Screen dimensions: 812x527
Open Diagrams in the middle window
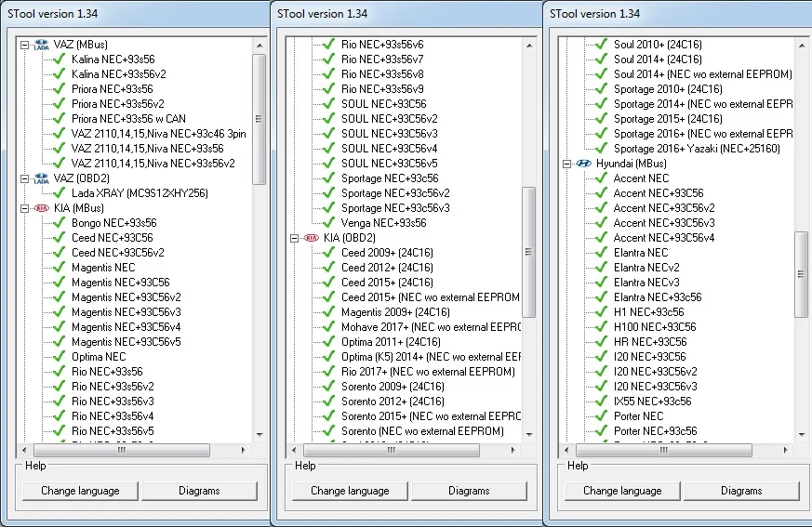pyautogui.click(x=469, y=491)
